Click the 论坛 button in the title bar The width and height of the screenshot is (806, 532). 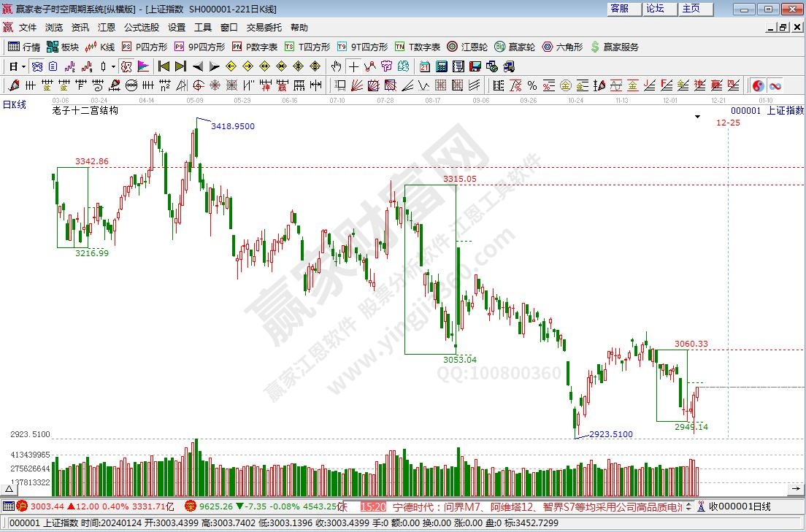click(x=655, y=9)
